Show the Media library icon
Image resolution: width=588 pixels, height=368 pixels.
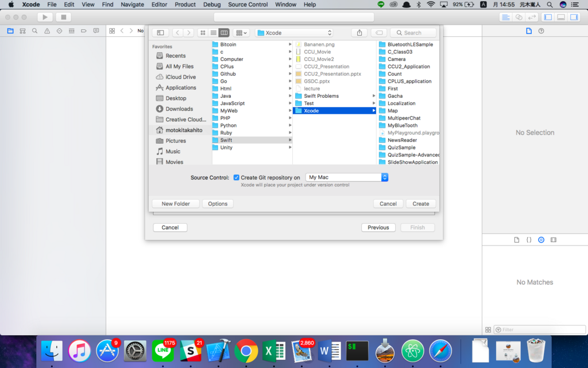(554, 240)
